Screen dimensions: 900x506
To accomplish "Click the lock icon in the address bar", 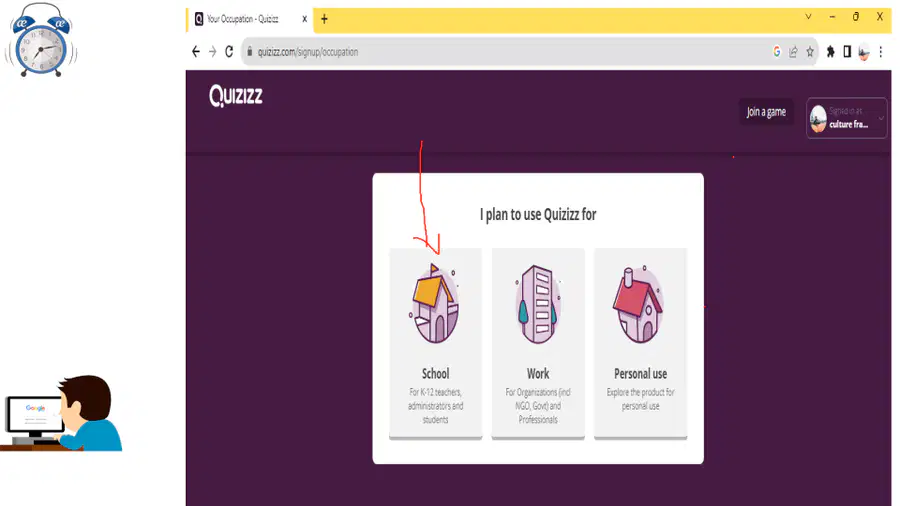I will click(x=250, y=52).
